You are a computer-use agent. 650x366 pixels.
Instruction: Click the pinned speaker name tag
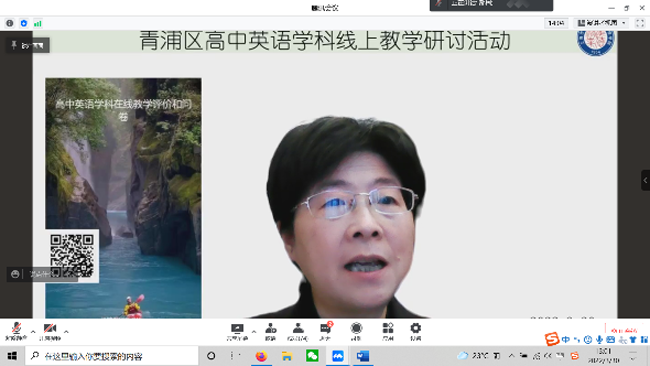click(x=28, y=45)
